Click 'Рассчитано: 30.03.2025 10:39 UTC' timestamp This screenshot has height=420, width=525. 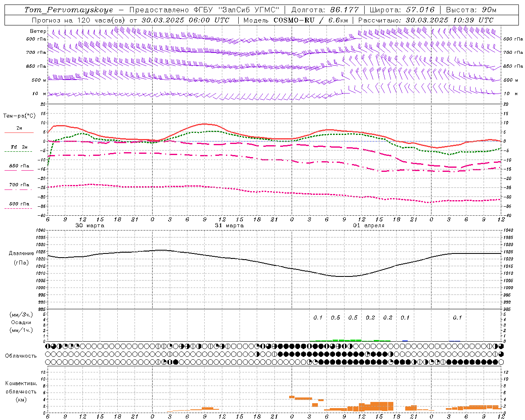(426, 20)
